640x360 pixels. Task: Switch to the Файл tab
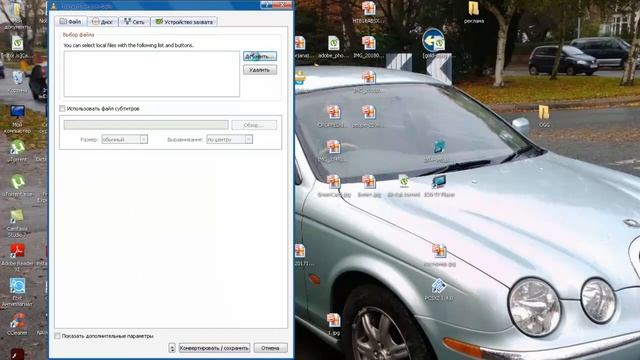coord(71,22)
